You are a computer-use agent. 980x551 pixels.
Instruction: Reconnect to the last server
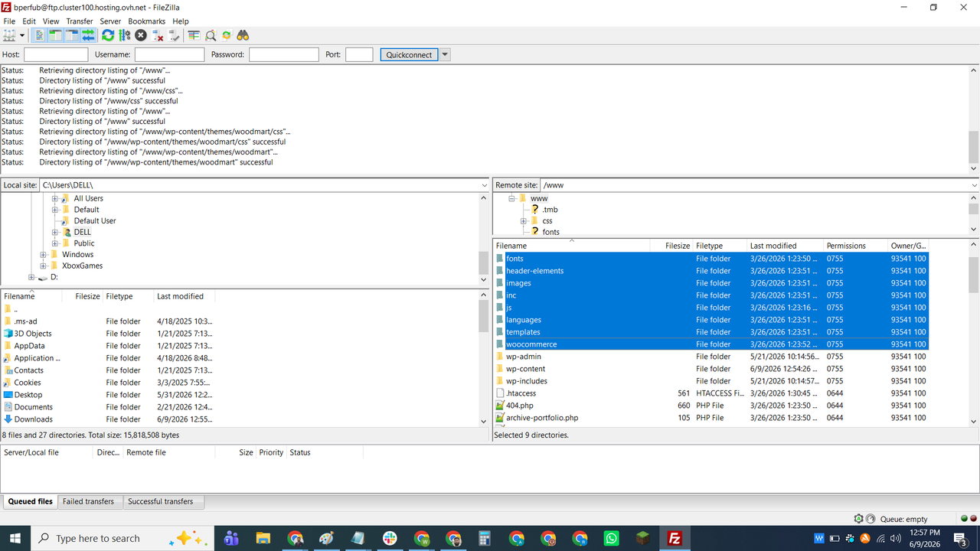point(175,35)
